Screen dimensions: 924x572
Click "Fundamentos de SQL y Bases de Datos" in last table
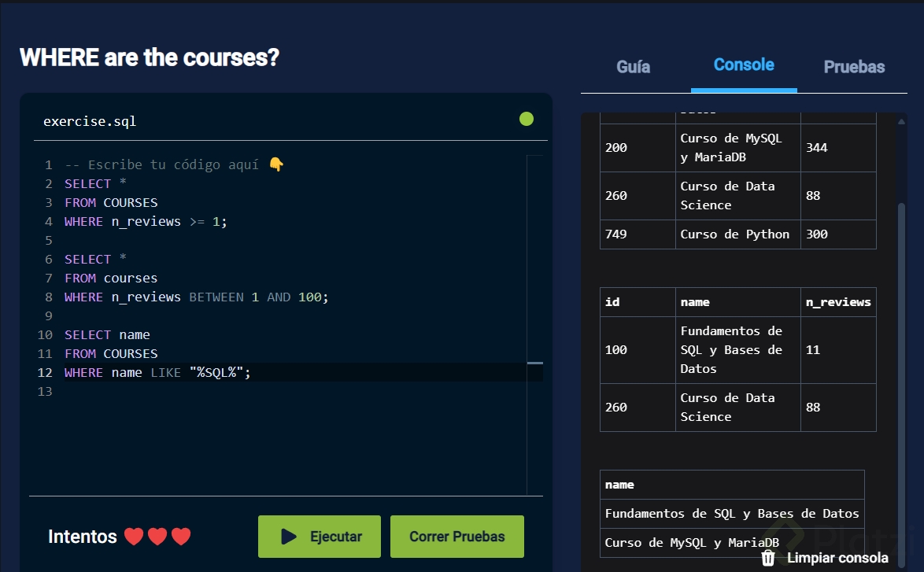(x=732, y=514)
